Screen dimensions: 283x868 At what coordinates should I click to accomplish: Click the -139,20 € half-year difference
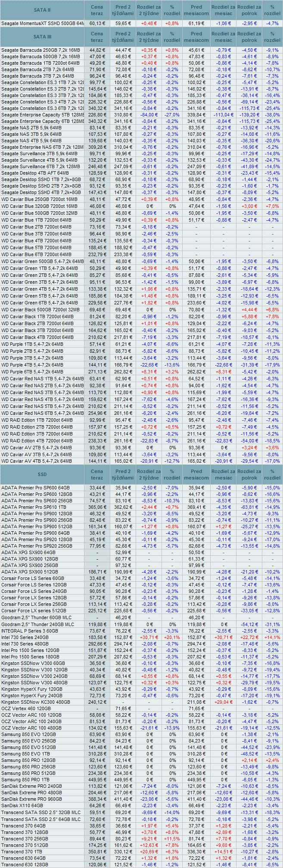[249, 115]
